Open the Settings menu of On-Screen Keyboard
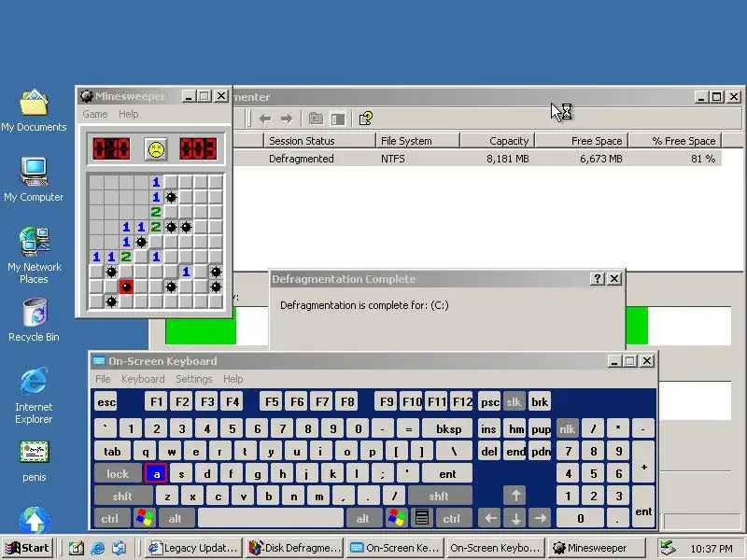Viewport: 747px width, 560px height. pyautogui.click(x=194, y=379)
